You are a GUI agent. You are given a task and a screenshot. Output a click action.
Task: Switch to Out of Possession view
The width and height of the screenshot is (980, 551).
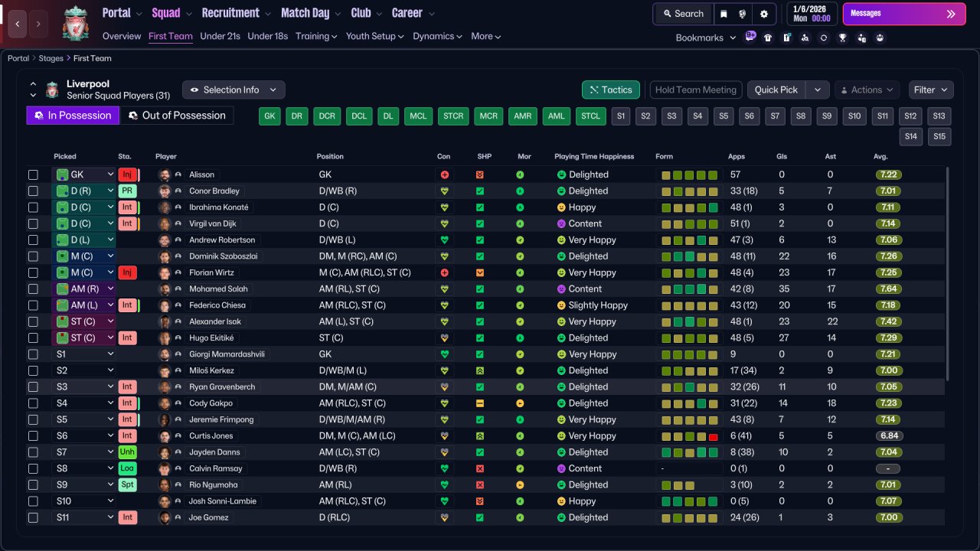pyautogui.click(x=177, y=116)
